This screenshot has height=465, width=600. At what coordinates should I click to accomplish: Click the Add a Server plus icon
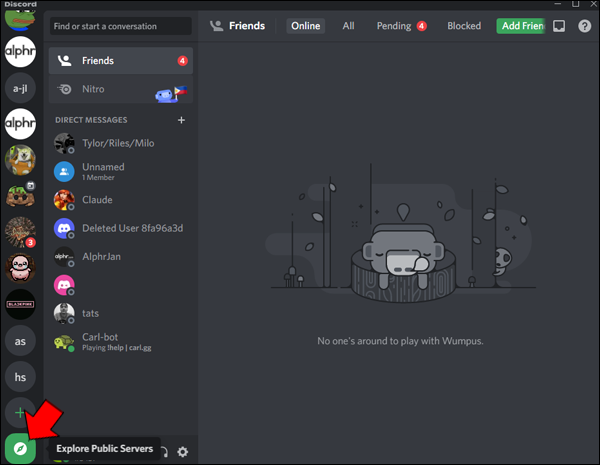point(19,413)
